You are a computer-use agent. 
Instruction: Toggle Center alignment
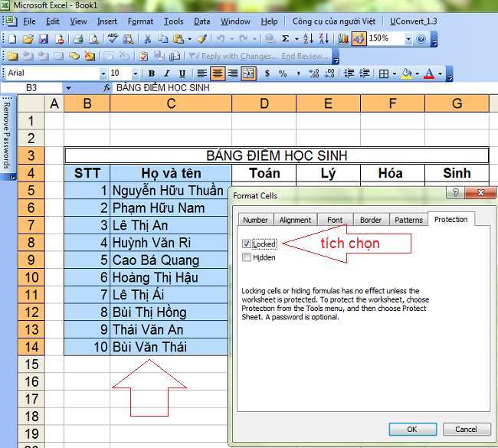218,74
